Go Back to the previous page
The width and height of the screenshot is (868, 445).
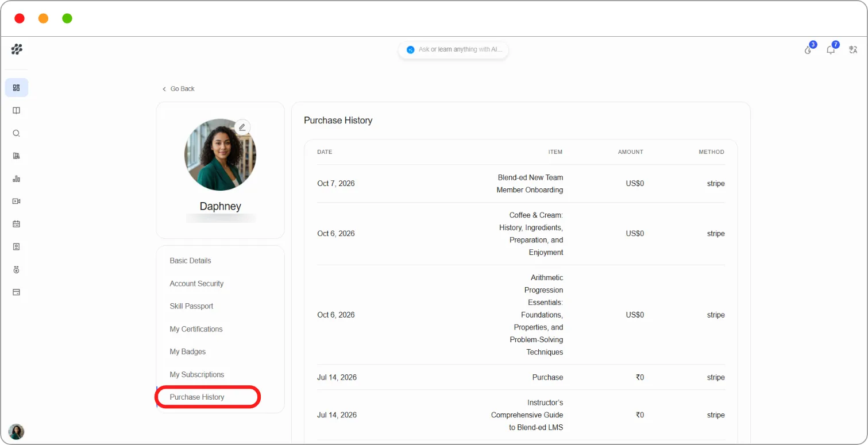coord(179,89)
